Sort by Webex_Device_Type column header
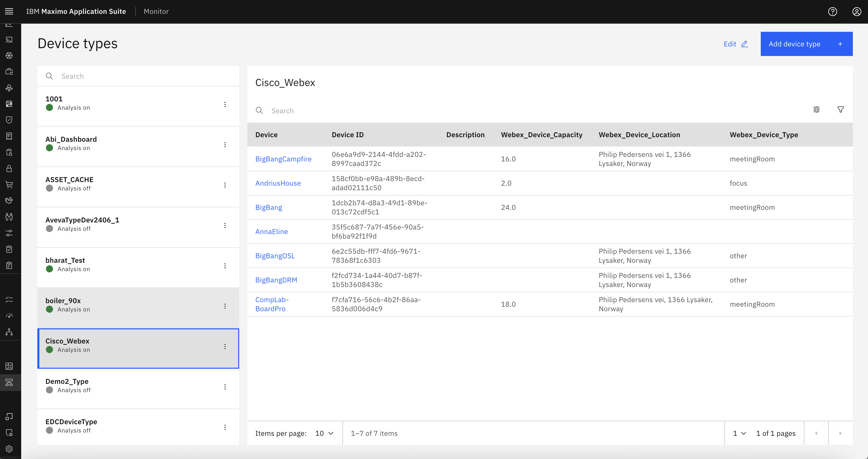This screenshot has width=868, height=459. 764,135
